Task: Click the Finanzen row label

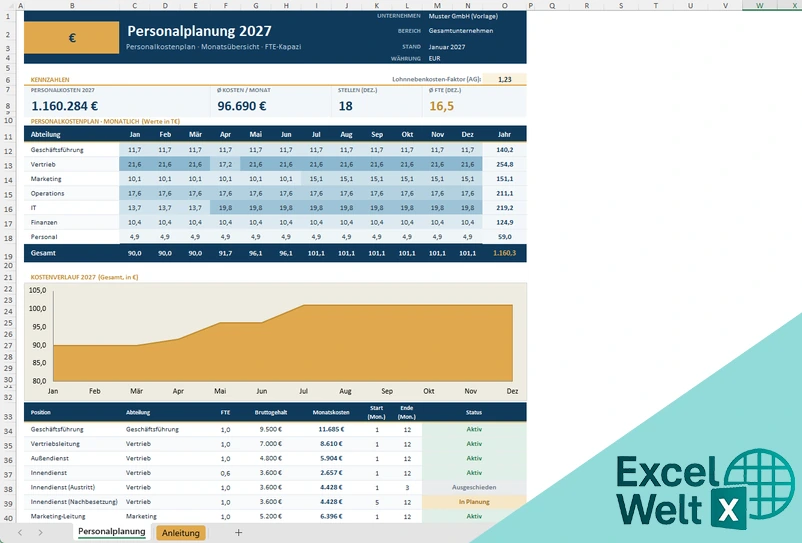Action: coord(44,222)
